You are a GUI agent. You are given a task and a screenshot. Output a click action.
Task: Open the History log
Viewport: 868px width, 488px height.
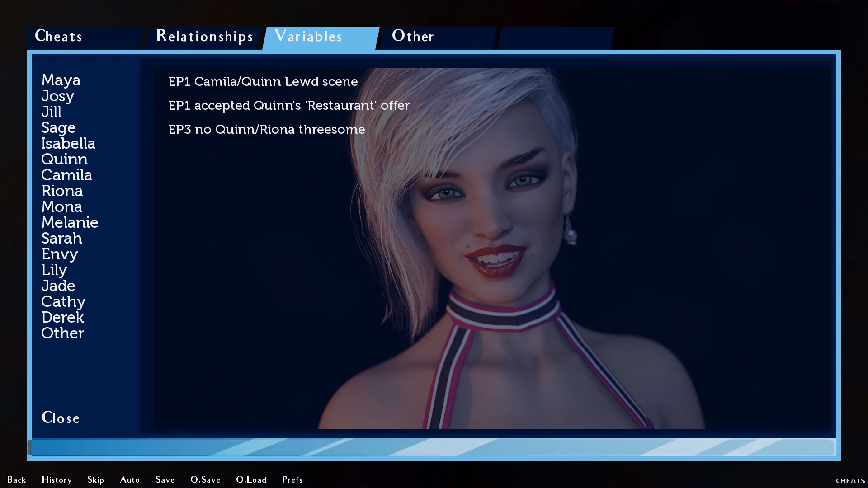[57, 479]
